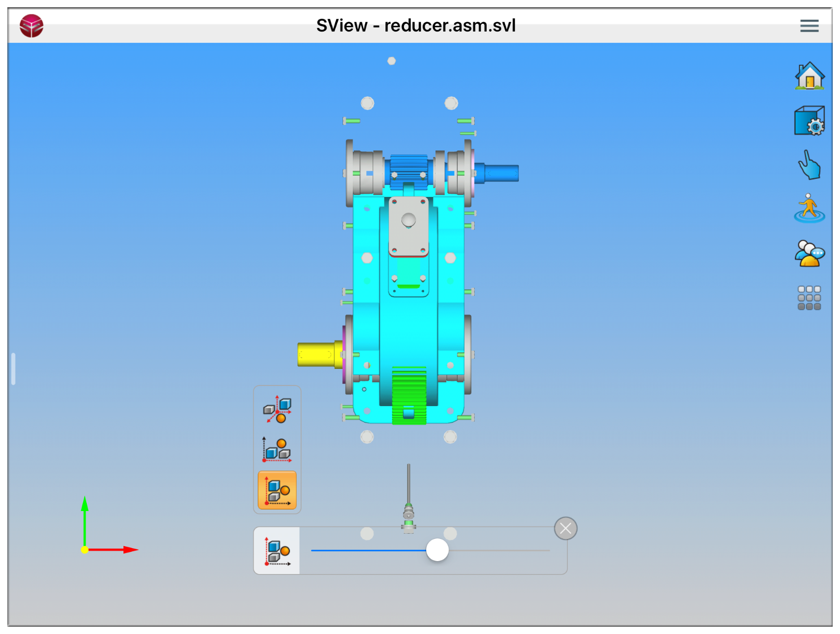840x634 pixels.
Task: Select the two-axis planar explode mode
Action: tap(277, 450)
